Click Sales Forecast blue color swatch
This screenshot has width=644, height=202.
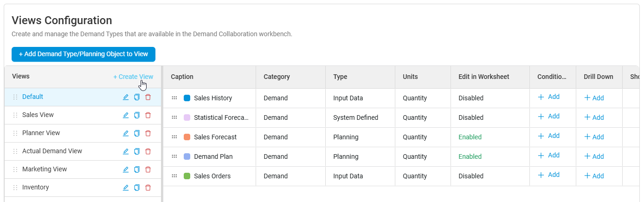(187, 137)
